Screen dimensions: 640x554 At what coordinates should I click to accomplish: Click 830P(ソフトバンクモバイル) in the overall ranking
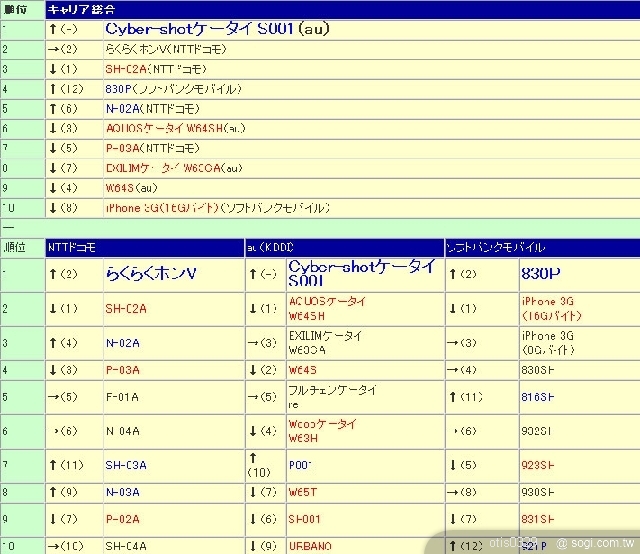[173, 89]
